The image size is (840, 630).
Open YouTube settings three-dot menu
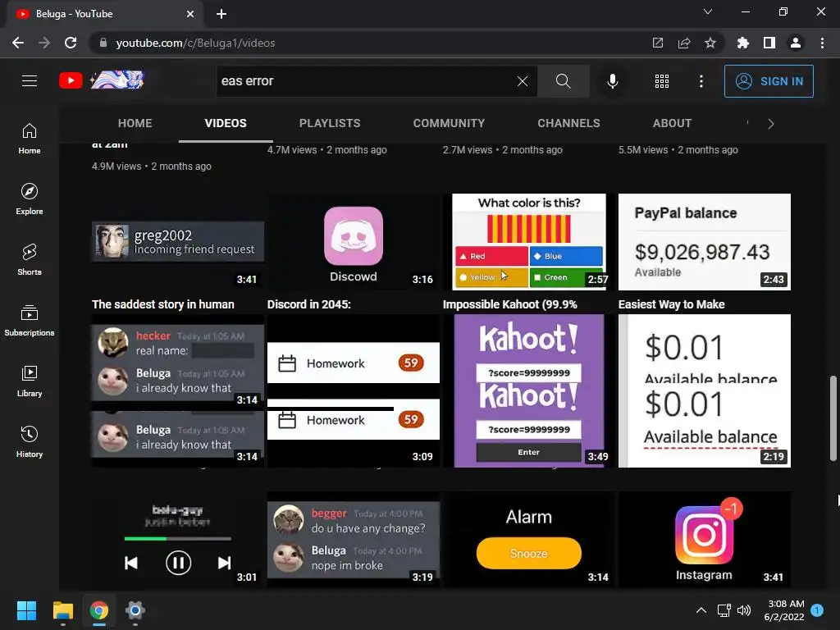701,81
